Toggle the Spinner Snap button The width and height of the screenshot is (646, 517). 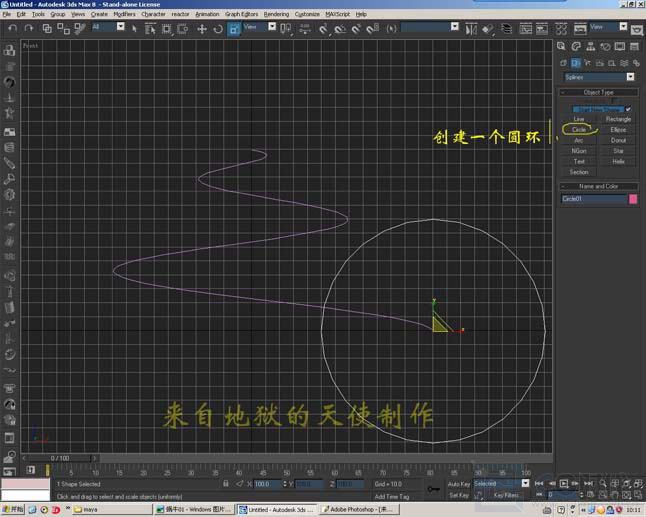[372, 29]
